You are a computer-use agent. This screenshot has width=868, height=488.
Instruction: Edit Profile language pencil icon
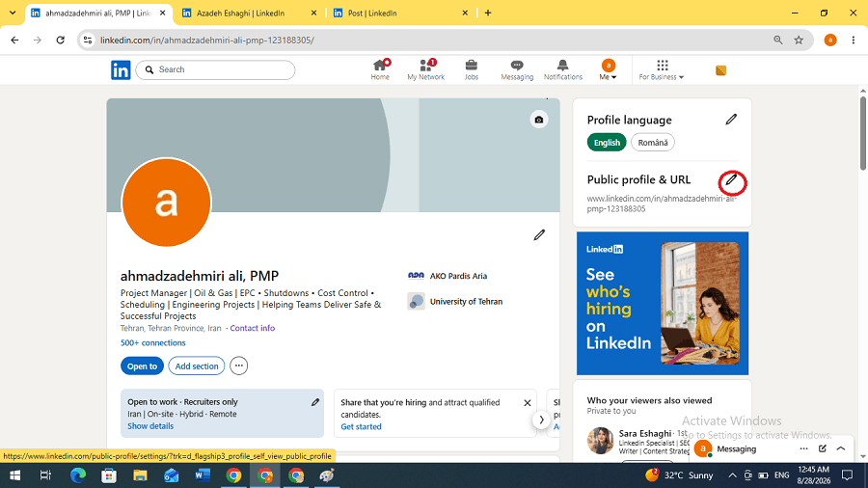click(731, 120)
